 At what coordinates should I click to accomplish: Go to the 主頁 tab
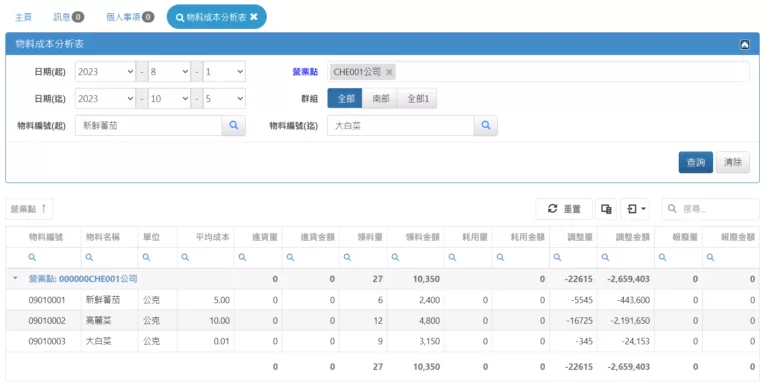pos(23,17)
